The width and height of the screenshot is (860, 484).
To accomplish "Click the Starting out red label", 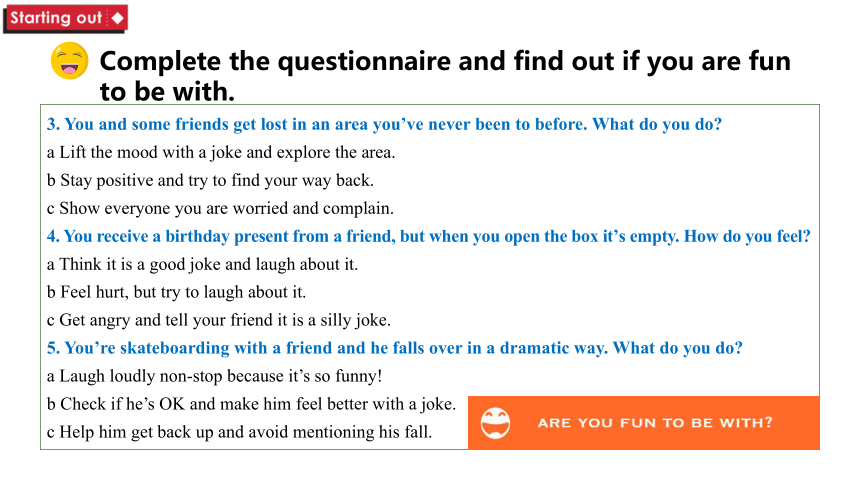I will pos(66,19).
